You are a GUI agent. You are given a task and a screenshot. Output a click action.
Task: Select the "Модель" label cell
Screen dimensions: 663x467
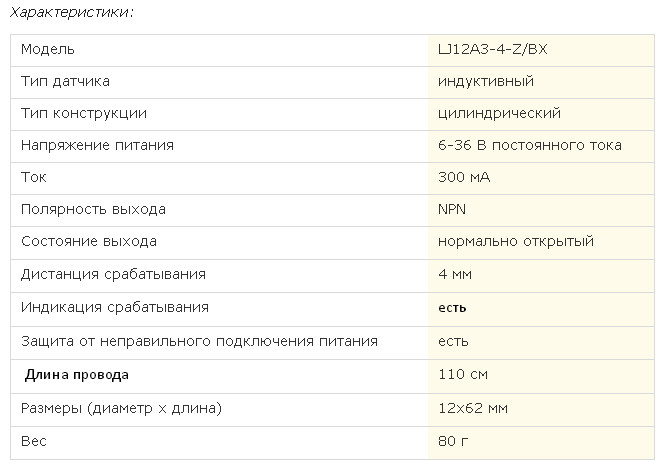click(48, 49)
